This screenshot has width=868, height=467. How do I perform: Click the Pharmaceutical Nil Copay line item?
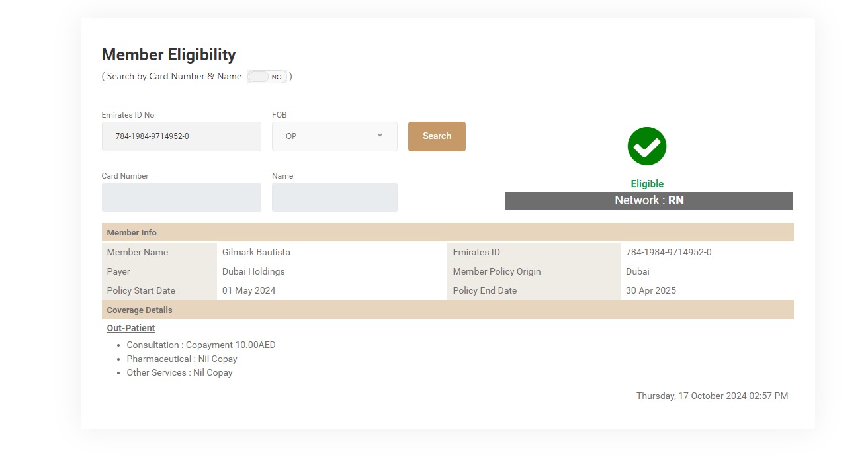click(182, 359)
